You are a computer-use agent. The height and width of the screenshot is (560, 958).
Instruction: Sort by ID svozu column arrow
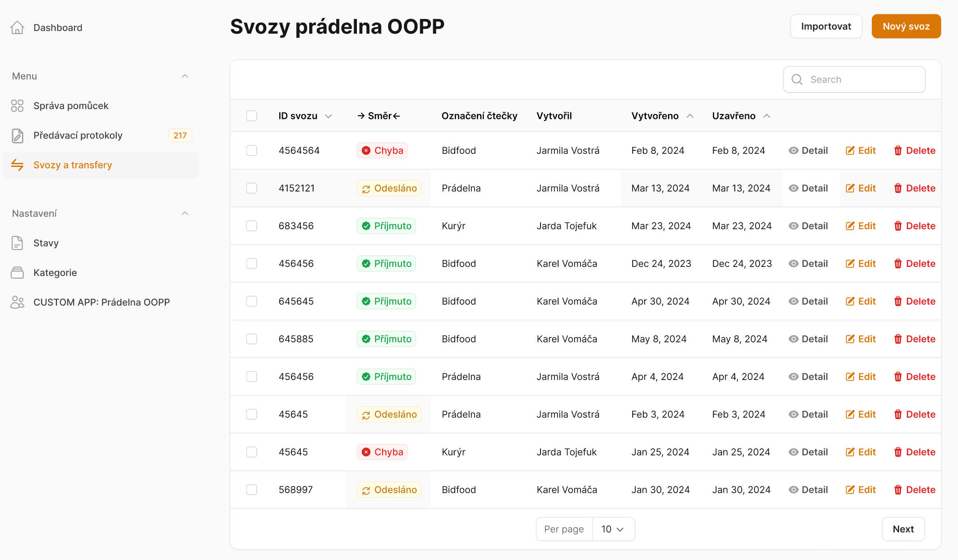coord(328,116)
